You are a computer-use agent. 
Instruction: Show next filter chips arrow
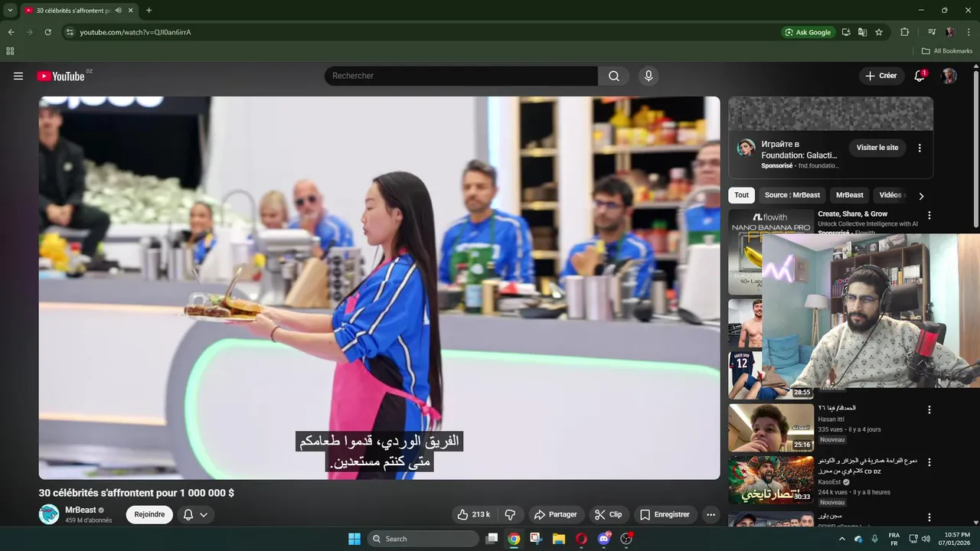pos(921,196)
